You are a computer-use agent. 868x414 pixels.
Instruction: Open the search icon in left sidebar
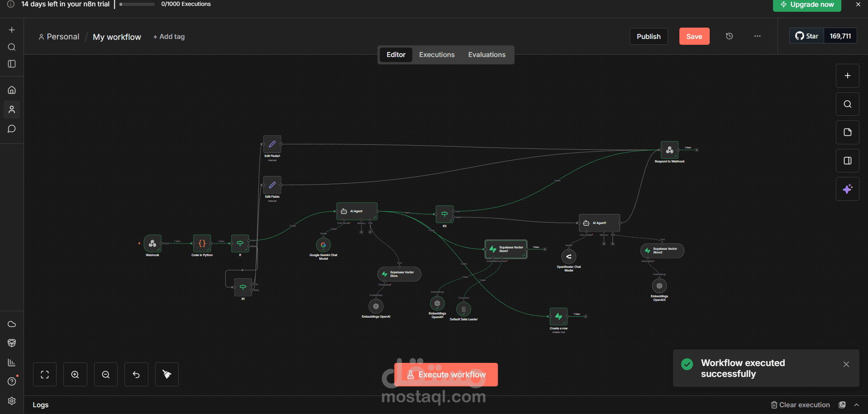[x=12, y=47]
